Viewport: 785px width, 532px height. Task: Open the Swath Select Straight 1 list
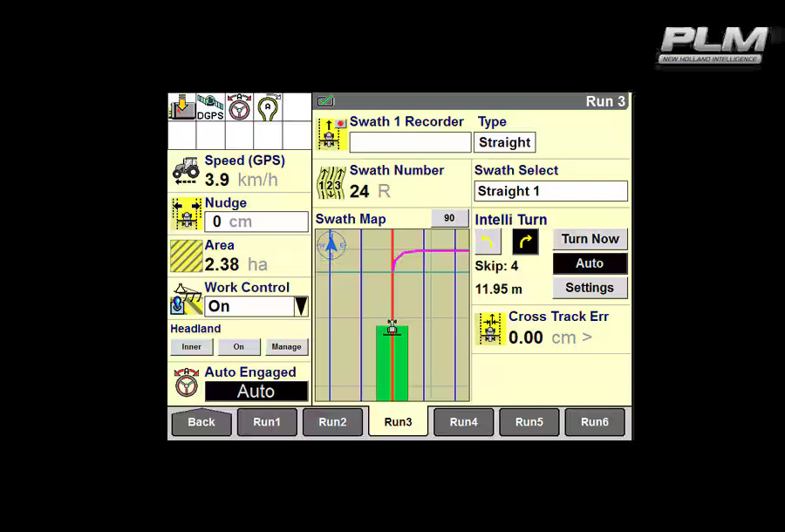pos(550,191)
